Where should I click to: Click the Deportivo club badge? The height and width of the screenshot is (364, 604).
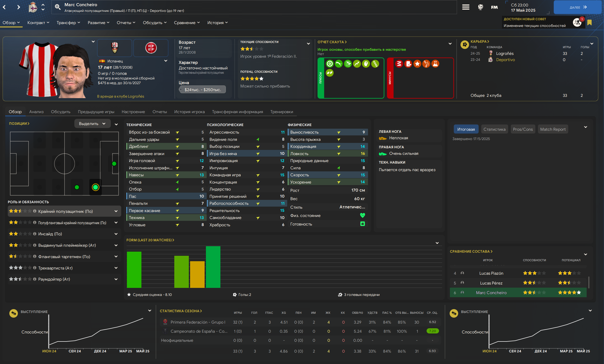33,7
